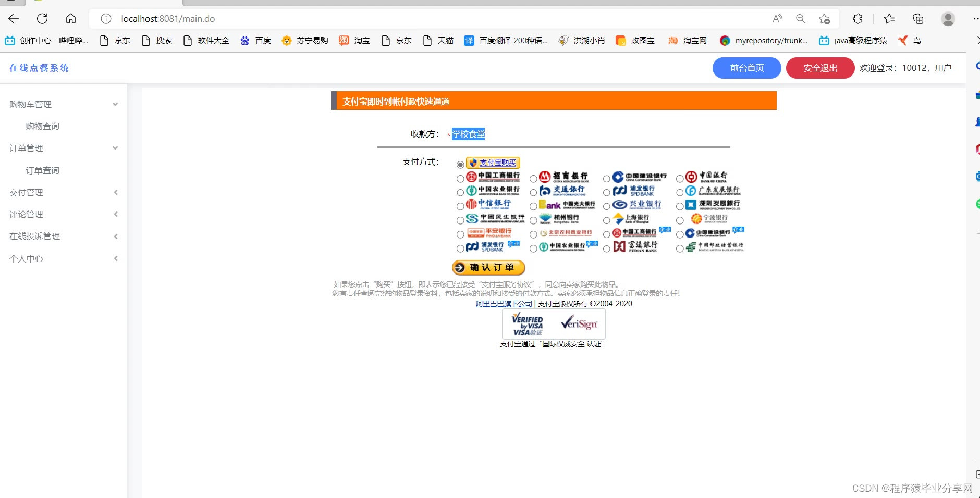Reload the page with the refresh icon
This screenshot has height=498, width=980.
(42, 19)
